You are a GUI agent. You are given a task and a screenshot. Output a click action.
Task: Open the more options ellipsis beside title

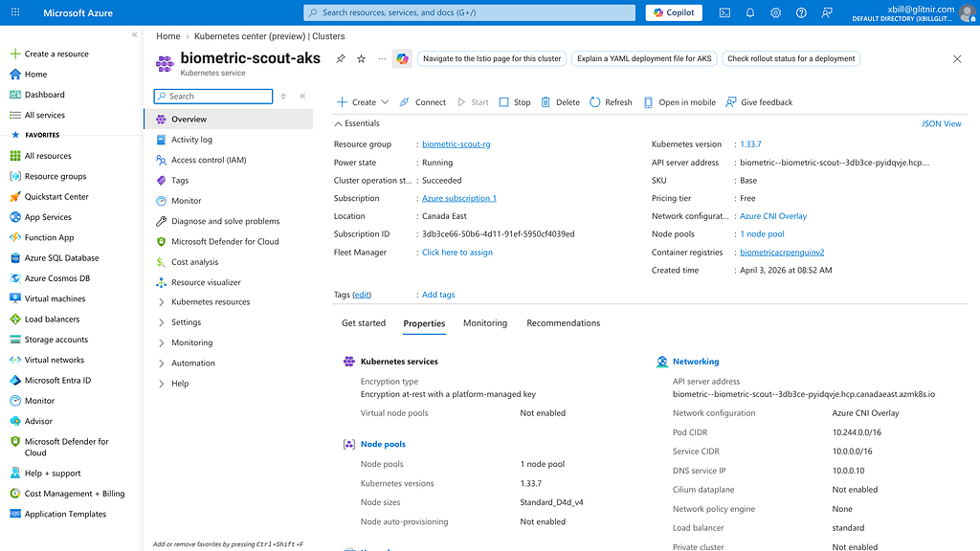click(x=382, y=58)
